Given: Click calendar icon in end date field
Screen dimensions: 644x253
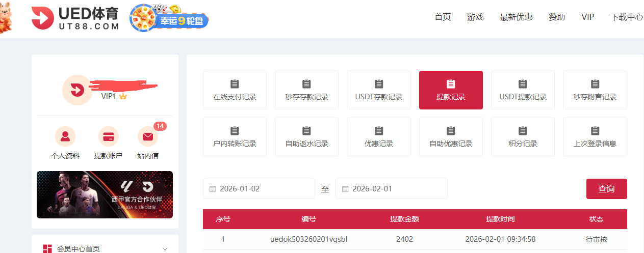Looking at the screenshot, I should [345, 189].
